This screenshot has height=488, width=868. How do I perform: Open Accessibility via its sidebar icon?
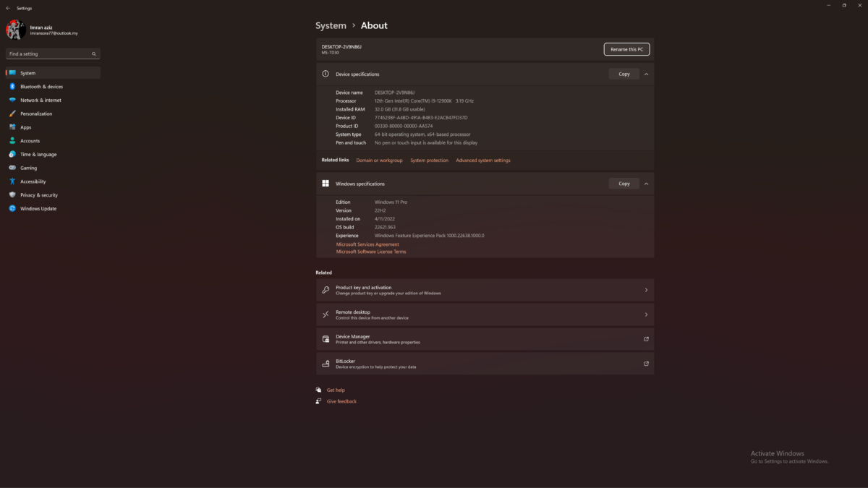pyautogui.click(x=12, y=181)
